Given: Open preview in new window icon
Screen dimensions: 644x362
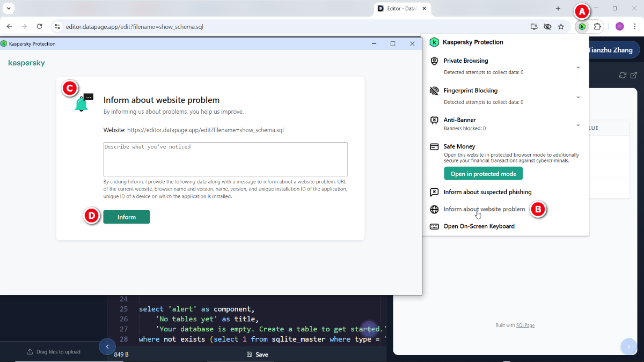Looking at the screenshot, I should coord(633,75).
